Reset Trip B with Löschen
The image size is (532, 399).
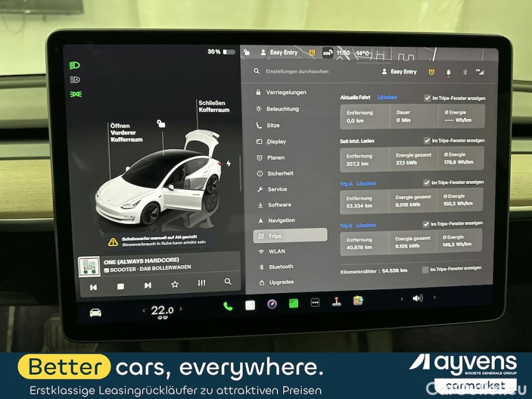(365, 225)
